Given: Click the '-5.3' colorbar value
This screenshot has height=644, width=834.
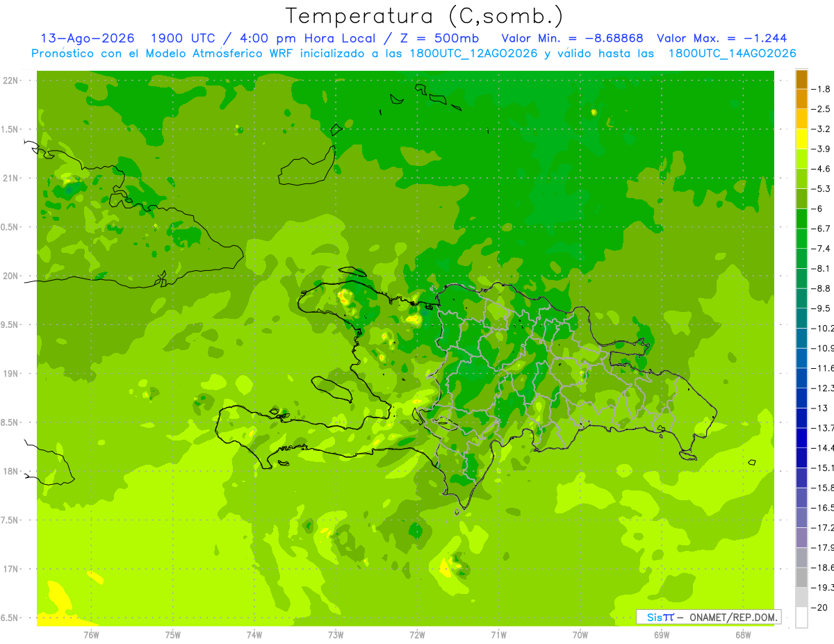Looking at the screenshot, I should point(821,188).
